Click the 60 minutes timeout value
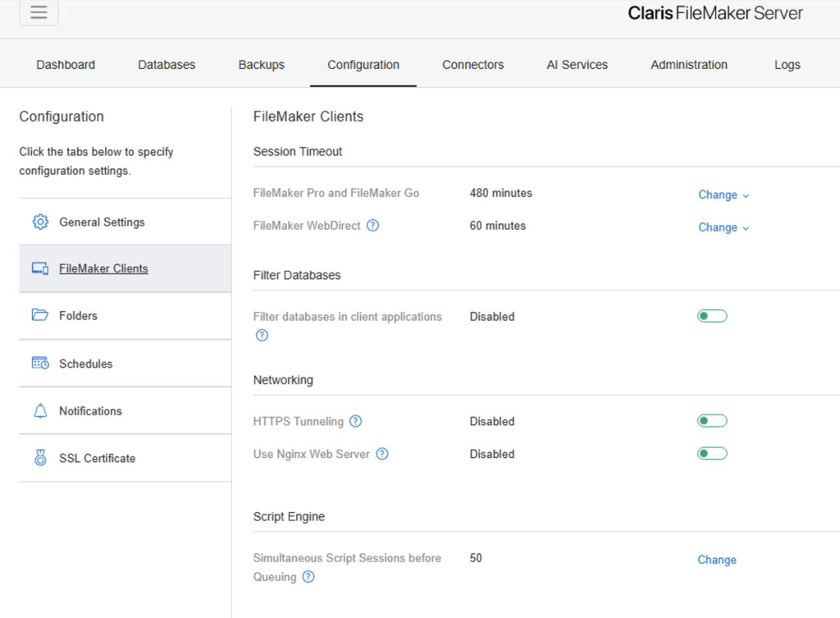 pyautogui.click(x=498, y=226)
